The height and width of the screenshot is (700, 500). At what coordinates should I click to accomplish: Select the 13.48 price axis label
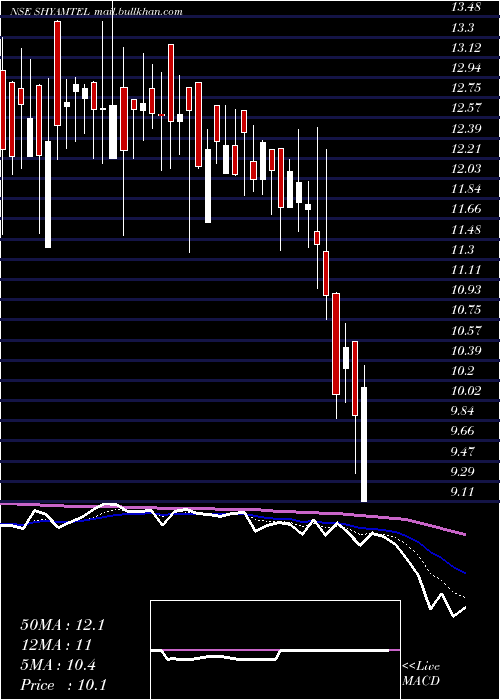pyautogui.click(x=466, y=7)
